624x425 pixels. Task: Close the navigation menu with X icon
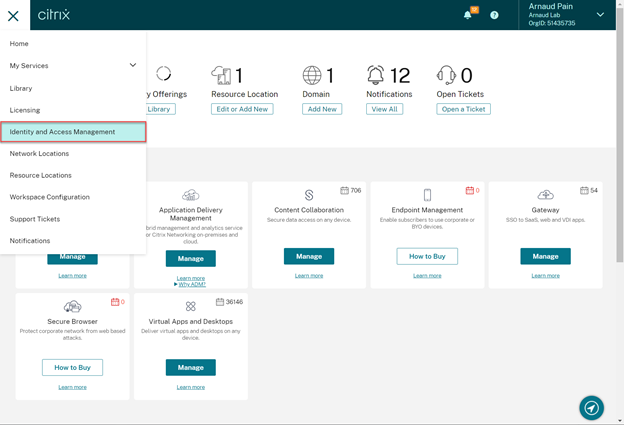pyautogui.click(x=13, y=15)
